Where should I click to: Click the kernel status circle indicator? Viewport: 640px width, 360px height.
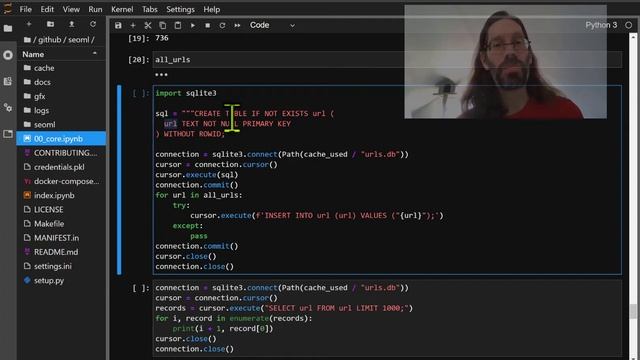(x=629, y=25)
